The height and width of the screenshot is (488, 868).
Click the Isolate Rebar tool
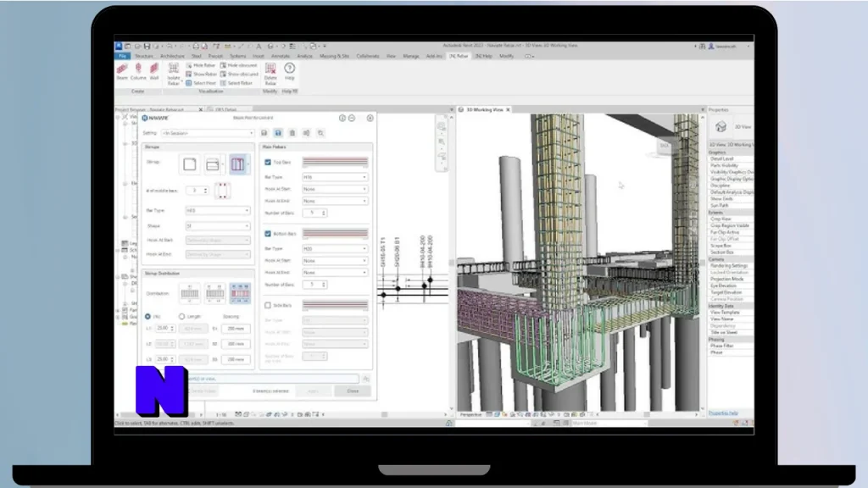pyautogui.click(x=173, y=74)
